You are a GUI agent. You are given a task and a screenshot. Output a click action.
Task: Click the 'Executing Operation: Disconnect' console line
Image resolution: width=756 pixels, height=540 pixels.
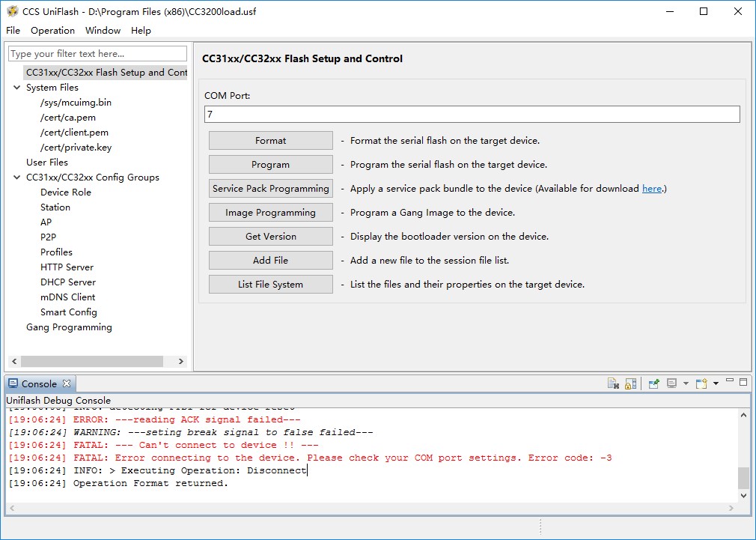click(x=158, y=470)
